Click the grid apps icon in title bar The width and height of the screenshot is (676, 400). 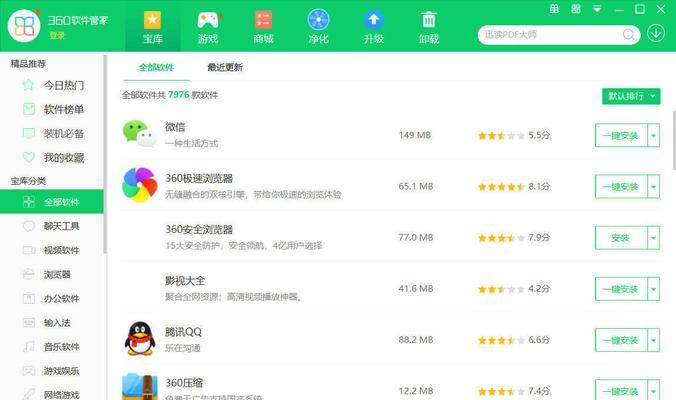click(x=576, y=9)
